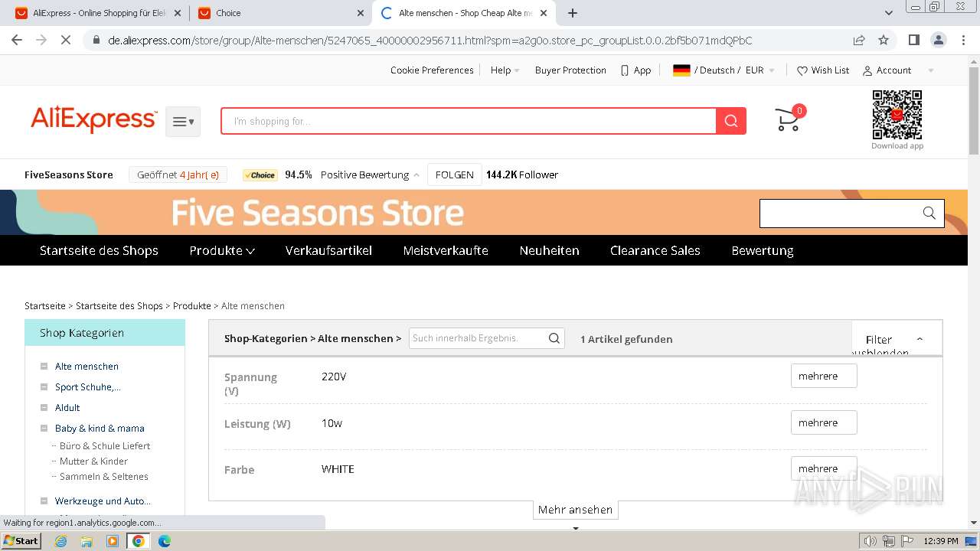
Task: Click share page icon in address bar
Action: point(859,41)
